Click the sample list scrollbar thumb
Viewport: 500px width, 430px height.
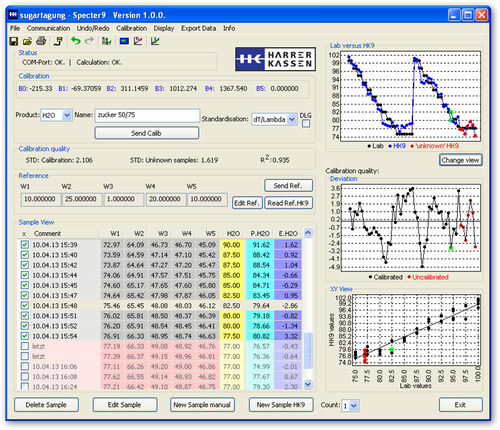point(308,351)
